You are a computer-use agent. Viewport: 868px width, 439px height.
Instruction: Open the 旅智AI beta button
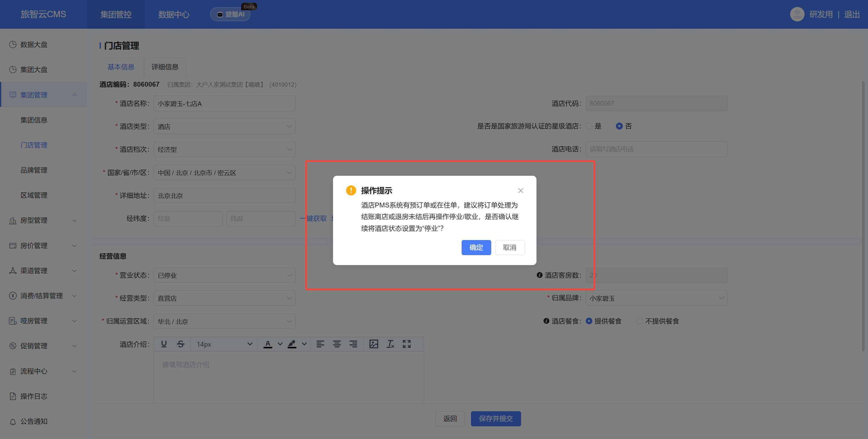pyautogui.click(x=230, y=14)
